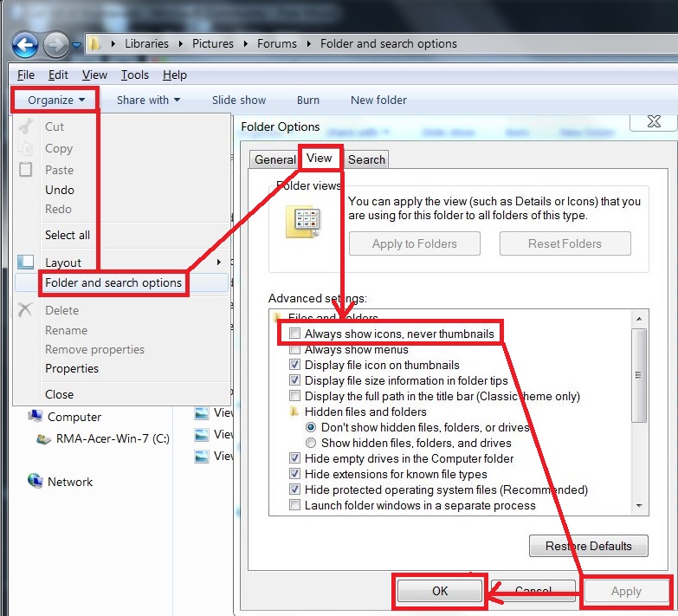This screenshot has width=678, height=616.
Task: Open the Share with dropdown
Action: point(148,100)
